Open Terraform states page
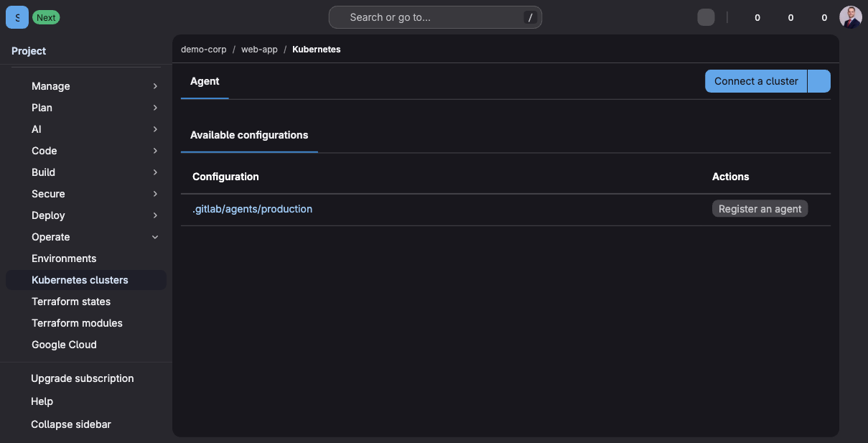Image resolution: width=868 pixels, height=443 pixels. [86, 302]
